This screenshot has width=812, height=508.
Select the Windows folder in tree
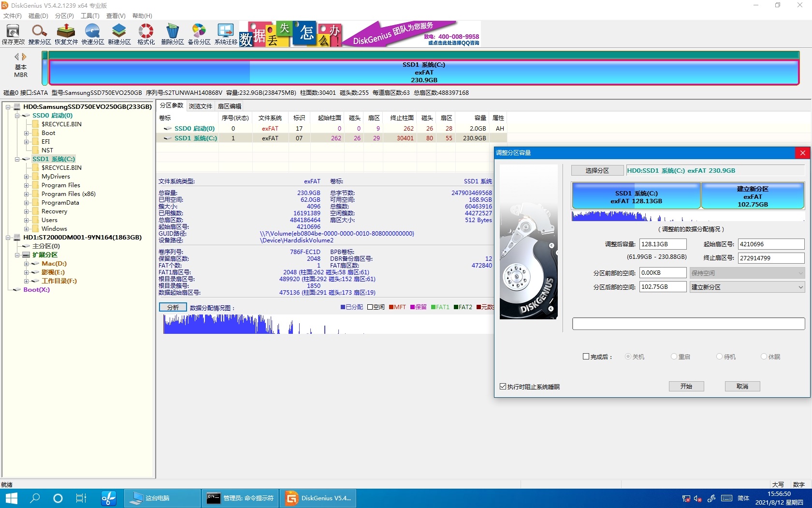[54, 228]
